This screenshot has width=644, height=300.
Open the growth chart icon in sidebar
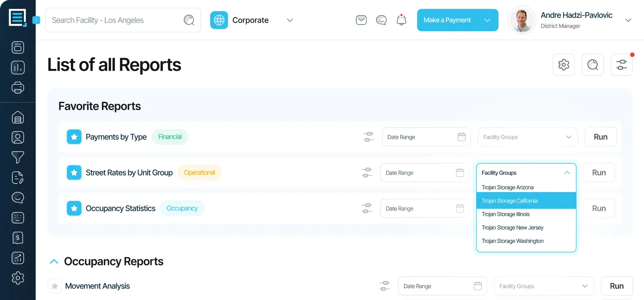point(18,258)
